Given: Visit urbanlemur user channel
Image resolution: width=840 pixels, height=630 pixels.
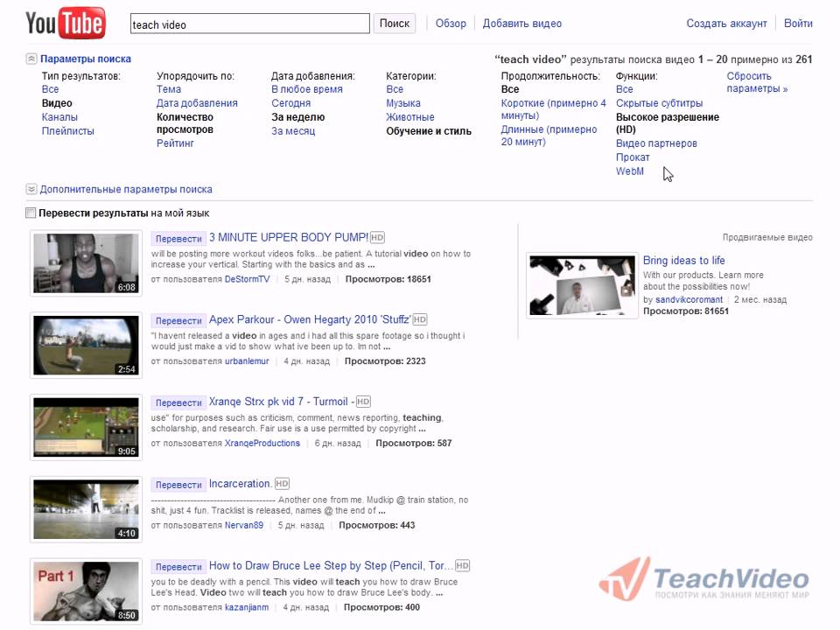Looking at the screenshot, I should tap(247, 361).
